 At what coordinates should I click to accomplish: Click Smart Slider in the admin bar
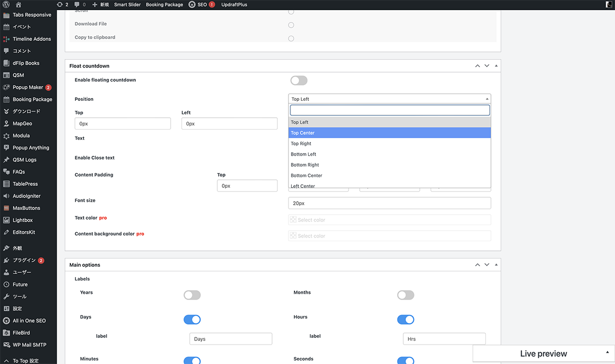tap(127, 5)
